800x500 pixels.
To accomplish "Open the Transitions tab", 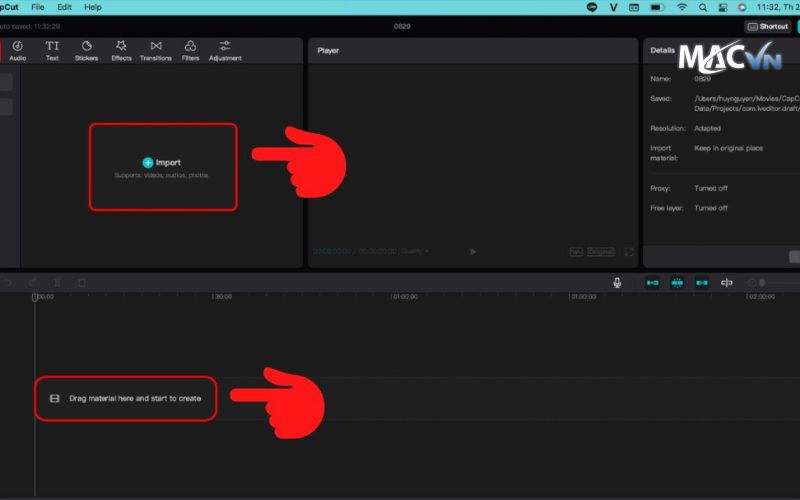I will click(x=156, y=51).
